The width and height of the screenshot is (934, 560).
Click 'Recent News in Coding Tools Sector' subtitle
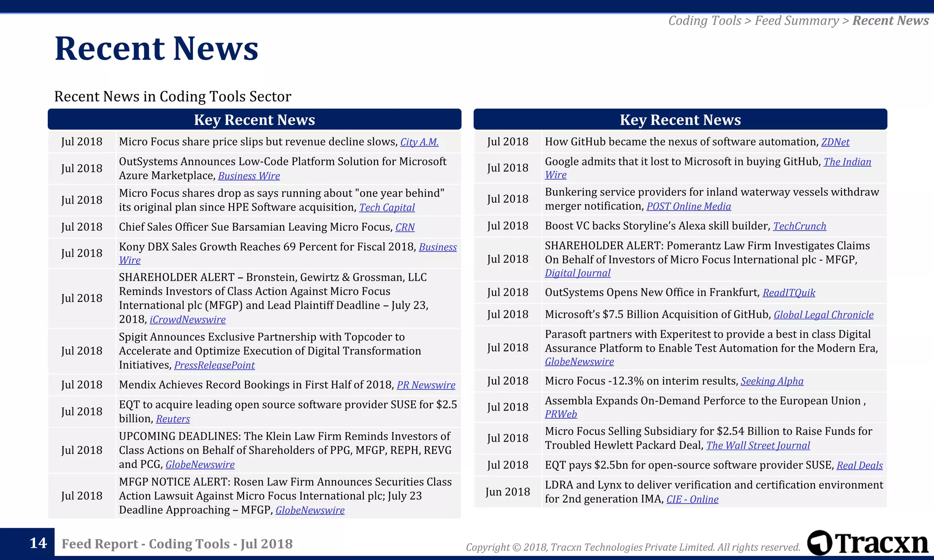pos(172,97)
